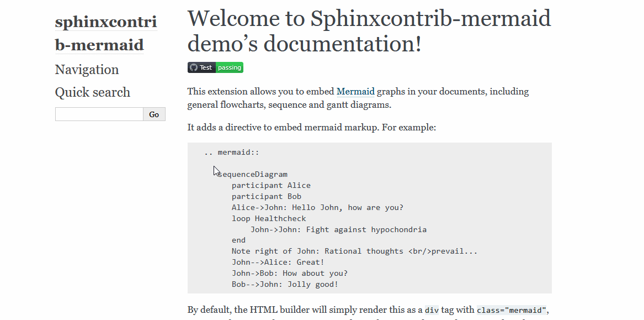
Task: Click the '.. mermaid::' directive line
Action: tap(232, 152)
